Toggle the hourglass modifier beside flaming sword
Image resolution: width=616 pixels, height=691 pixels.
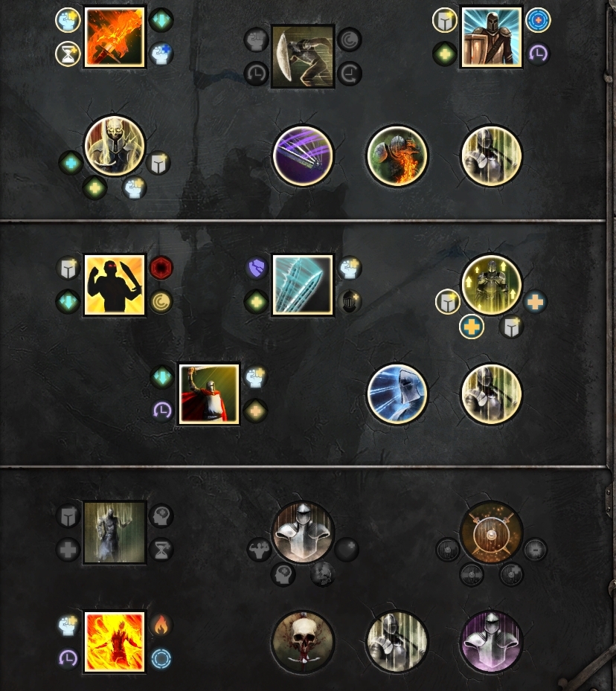[x=68, y=54]
